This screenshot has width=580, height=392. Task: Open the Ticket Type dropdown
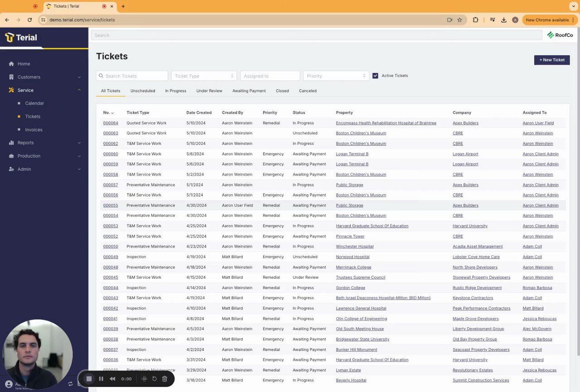pos(204,76)
